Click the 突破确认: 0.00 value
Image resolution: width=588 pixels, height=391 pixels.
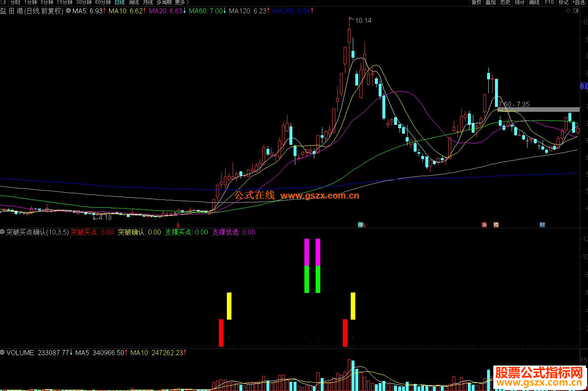[x=139, y=232]
